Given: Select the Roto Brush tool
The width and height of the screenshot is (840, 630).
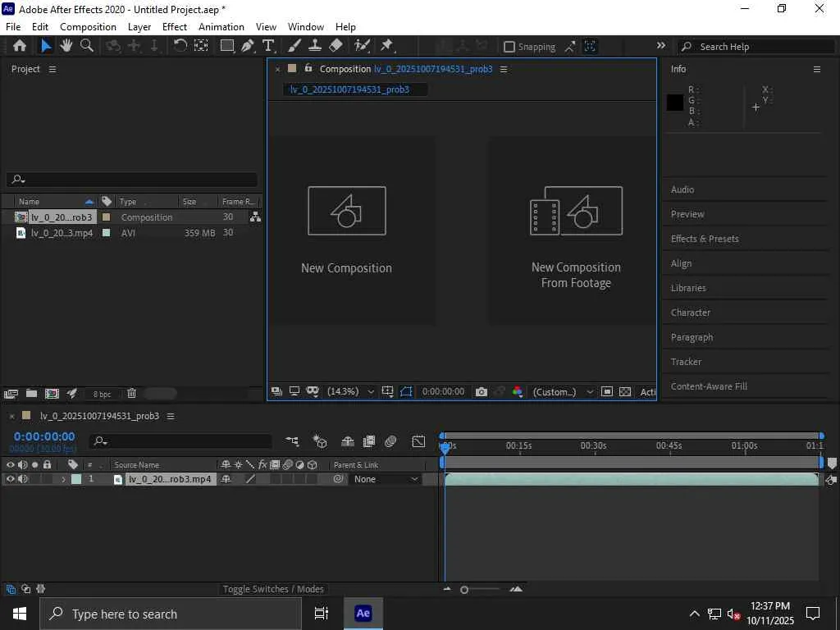Looking at the screenshot, I should [x=363, y=46].
